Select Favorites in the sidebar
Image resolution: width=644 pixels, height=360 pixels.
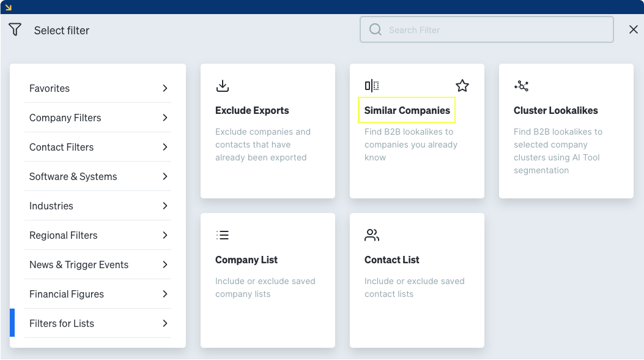[98, 88]
